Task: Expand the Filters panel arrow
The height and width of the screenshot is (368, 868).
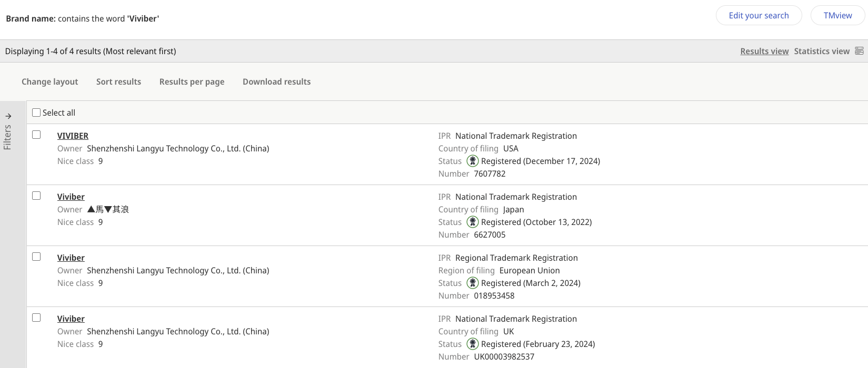Action: pos(8,116)
